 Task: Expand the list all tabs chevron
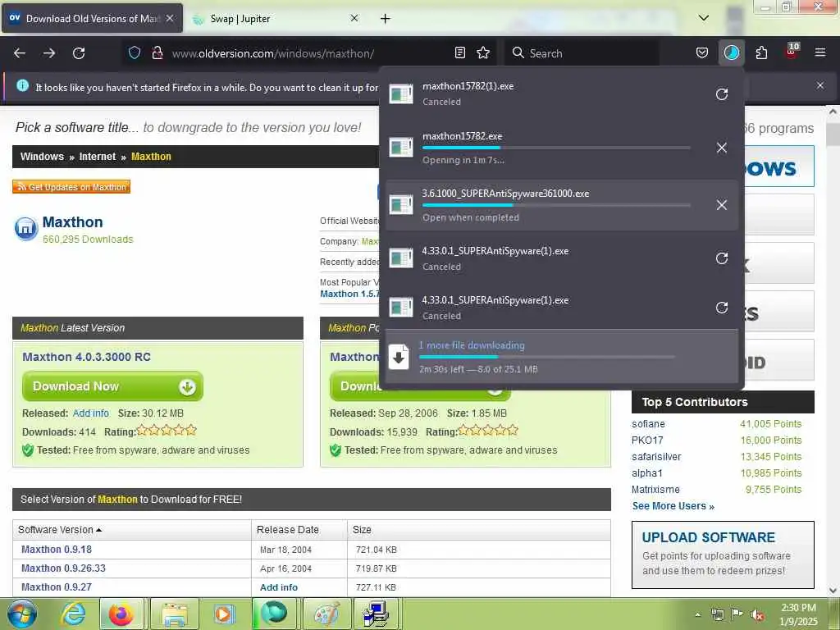(704, 18)
